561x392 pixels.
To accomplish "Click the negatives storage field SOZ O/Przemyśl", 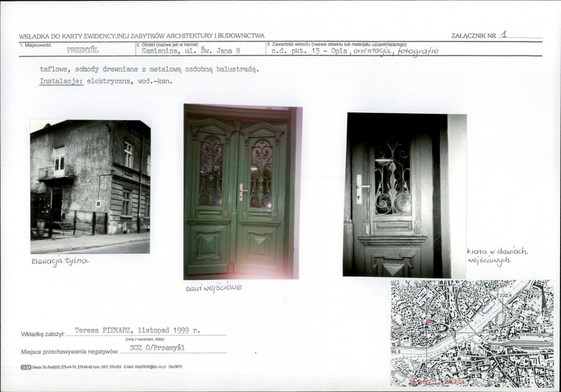I will point(157,348).
